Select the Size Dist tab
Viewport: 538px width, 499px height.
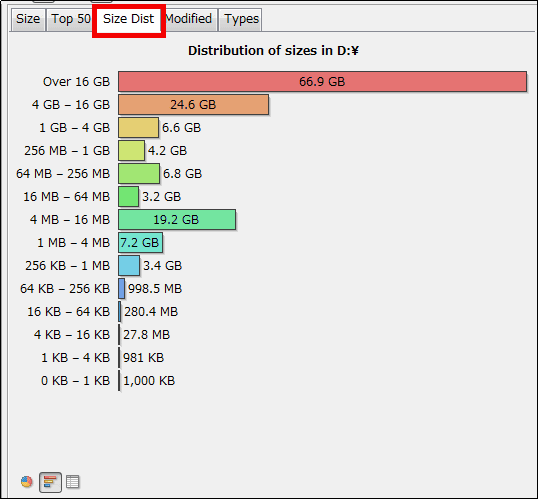[x=128, y=19]
